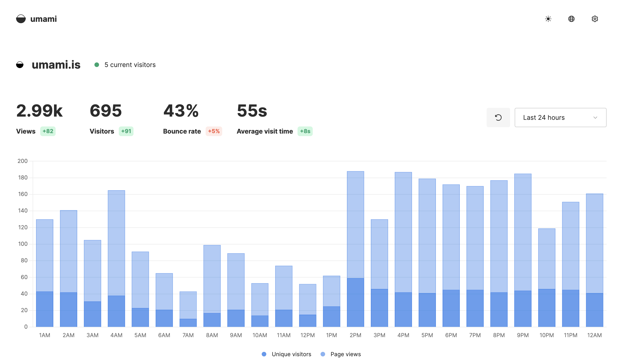Click the 4AM page views bar
Viewport: 636px width, 364px height.
point(116,243)
